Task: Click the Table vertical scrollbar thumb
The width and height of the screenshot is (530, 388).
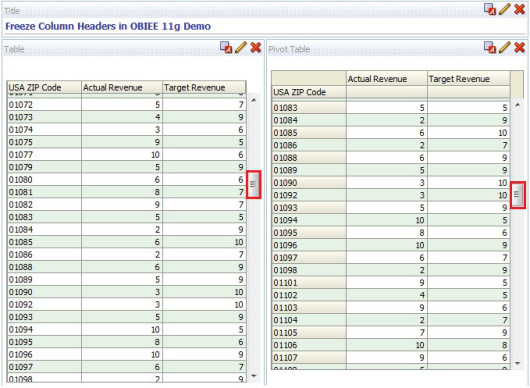Action: (x=254, y=185)
